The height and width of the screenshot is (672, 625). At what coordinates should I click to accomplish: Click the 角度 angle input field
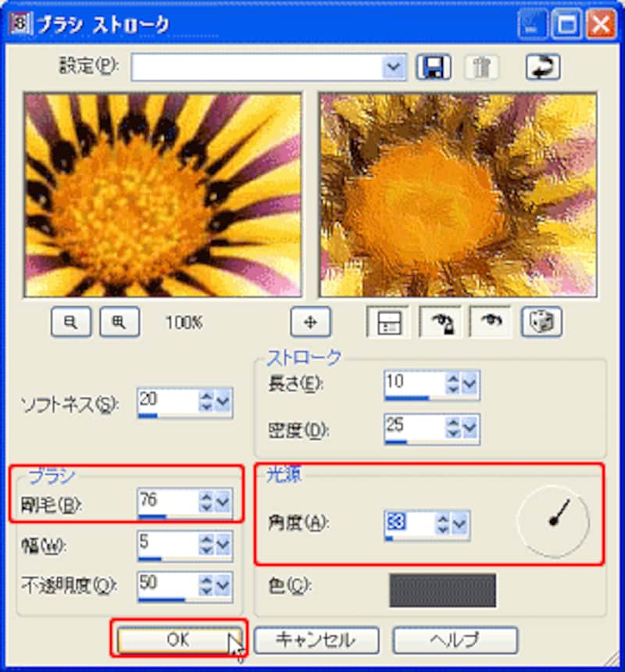[x=410, y=523]
